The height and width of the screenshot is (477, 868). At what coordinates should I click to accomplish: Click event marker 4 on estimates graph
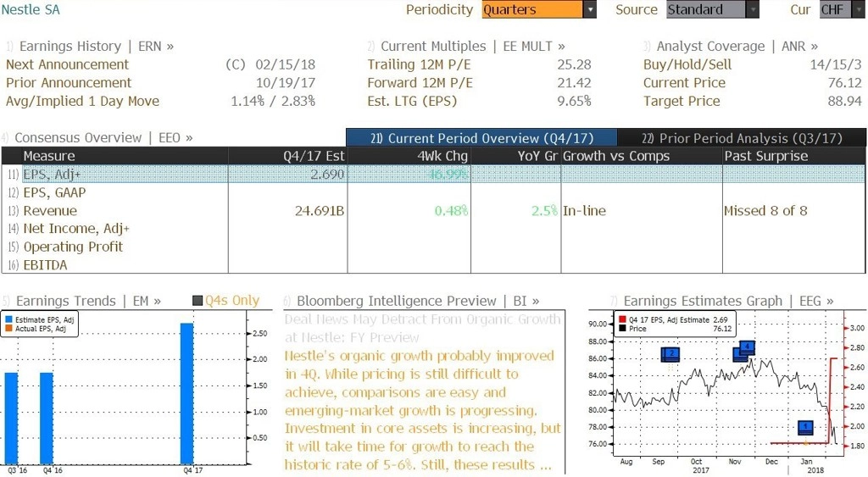point(748,347)
